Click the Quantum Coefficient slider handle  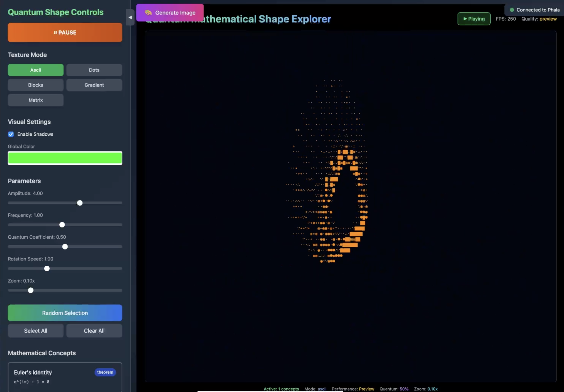point(65,247)
